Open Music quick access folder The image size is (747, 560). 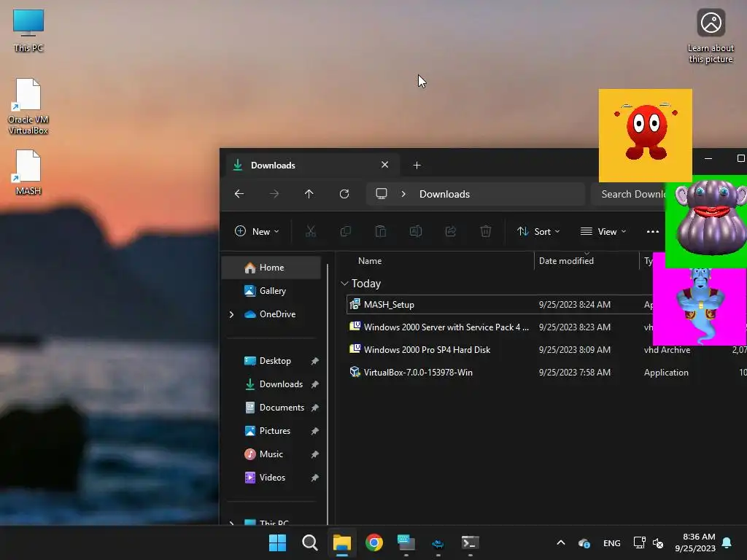pyautogui.click(x=271, y=454)
